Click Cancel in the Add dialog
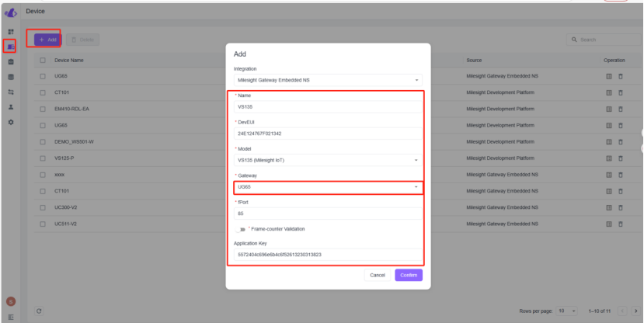The image size is (644, 323). (x=378, y=276)
